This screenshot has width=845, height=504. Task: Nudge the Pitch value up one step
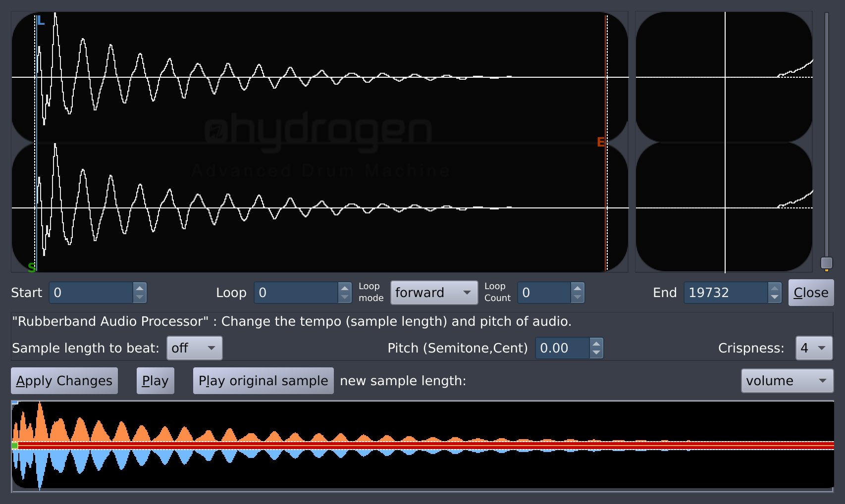(596, 343)
